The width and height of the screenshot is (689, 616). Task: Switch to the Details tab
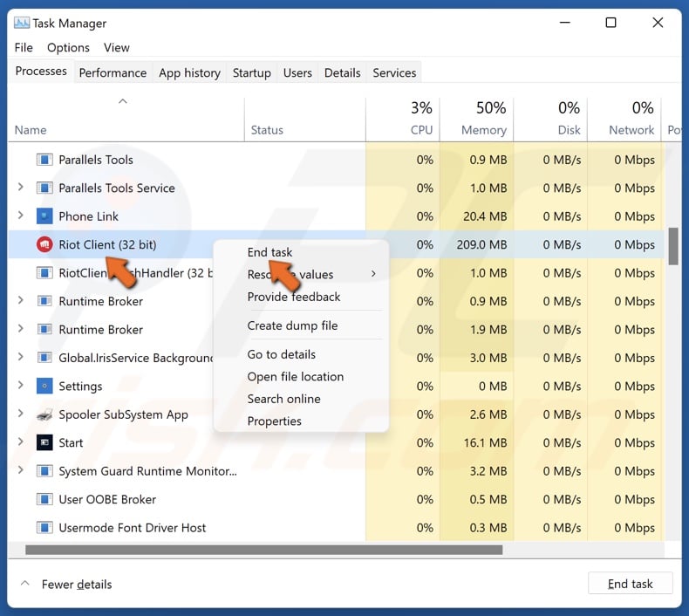point(342,72)
